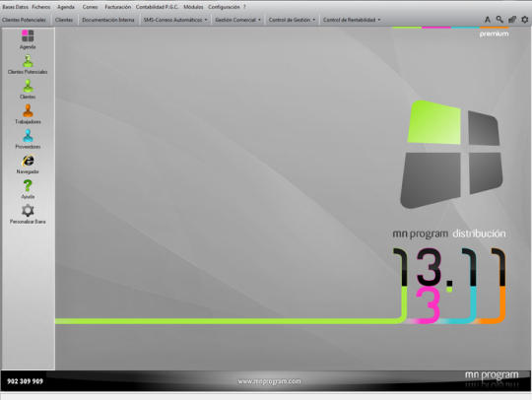Screen dimensions: 532x400
Task: Expand the SMS-Correos Automáticos dropdown
Action: [175, 20]
